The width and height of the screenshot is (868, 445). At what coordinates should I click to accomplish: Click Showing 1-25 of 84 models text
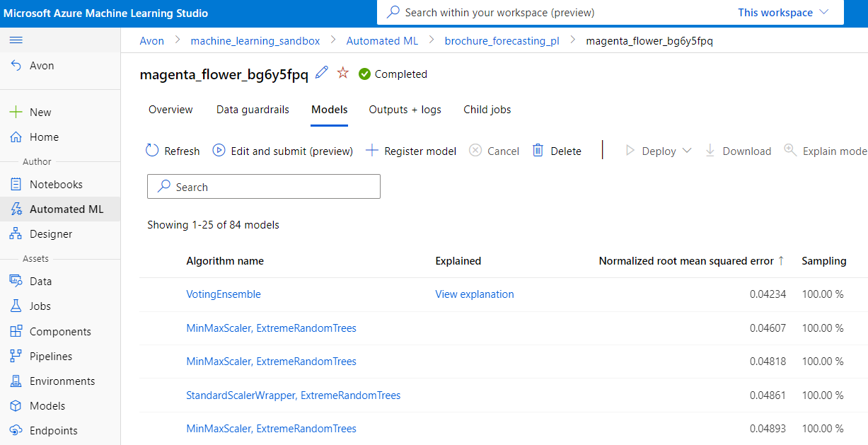click(x=213, y=225)
